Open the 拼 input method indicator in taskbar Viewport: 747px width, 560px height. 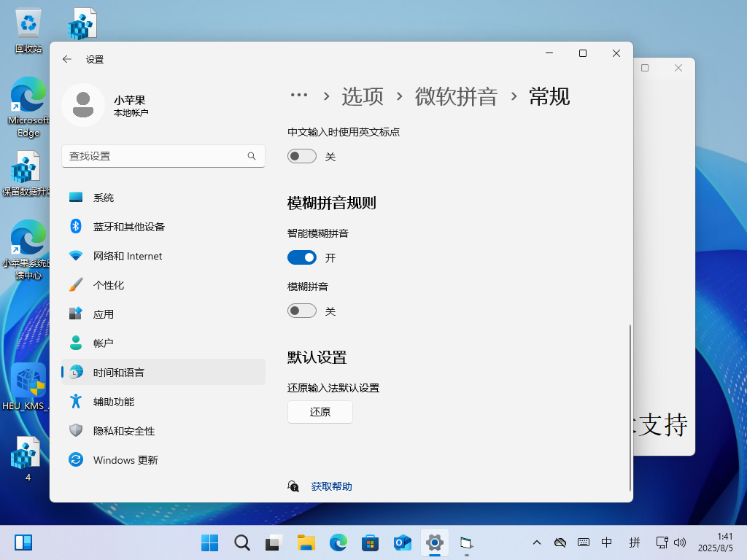pyautogui.click(x=634, y=542)
